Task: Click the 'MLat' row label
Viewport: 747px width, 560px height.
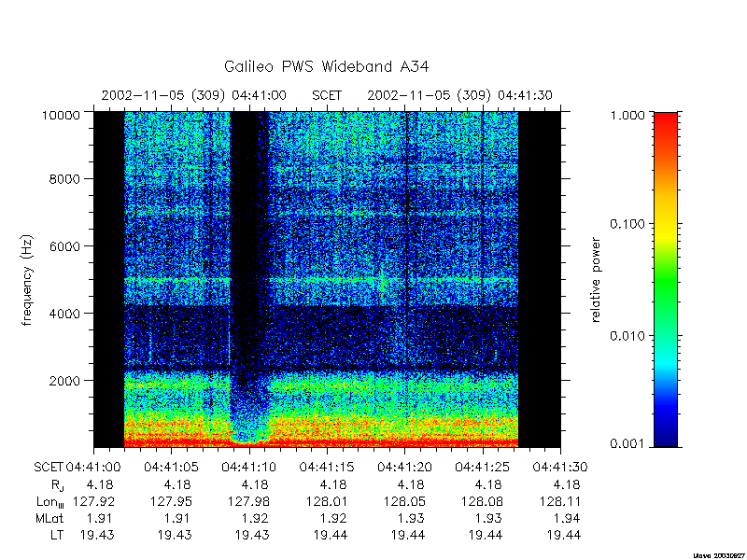Action: point(49,518)
